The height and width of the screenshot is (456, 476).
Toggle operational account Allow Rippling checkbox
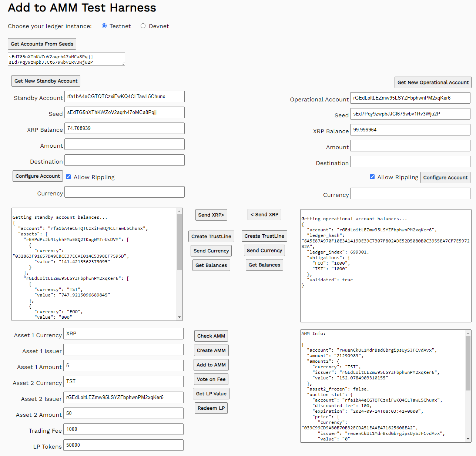click(372, 177)
